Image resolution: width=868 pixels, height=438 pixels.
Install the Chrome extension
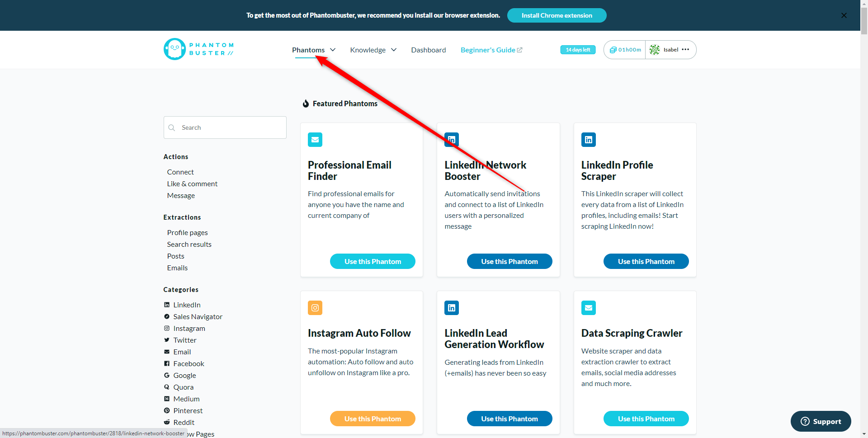(557, 15)
